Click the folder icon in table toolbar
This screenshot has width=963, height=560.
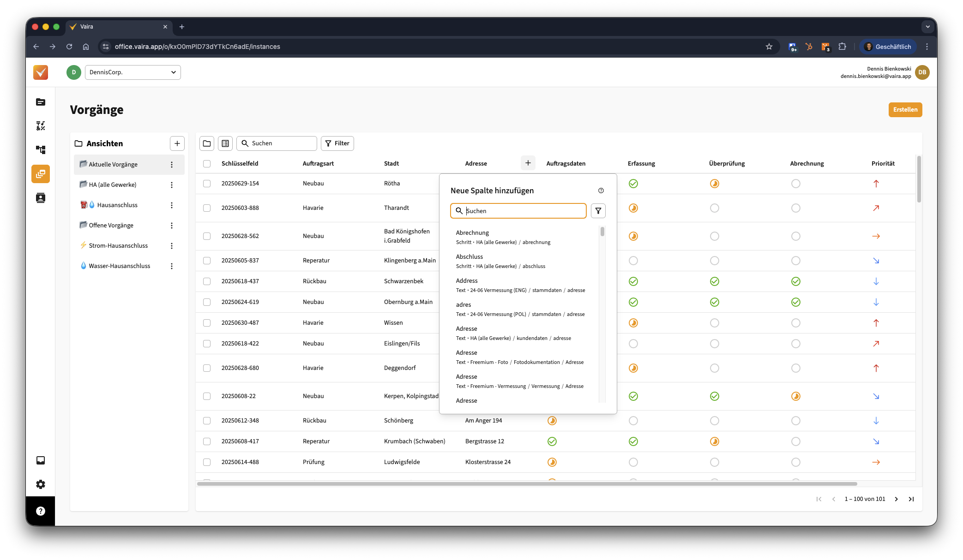207,143
